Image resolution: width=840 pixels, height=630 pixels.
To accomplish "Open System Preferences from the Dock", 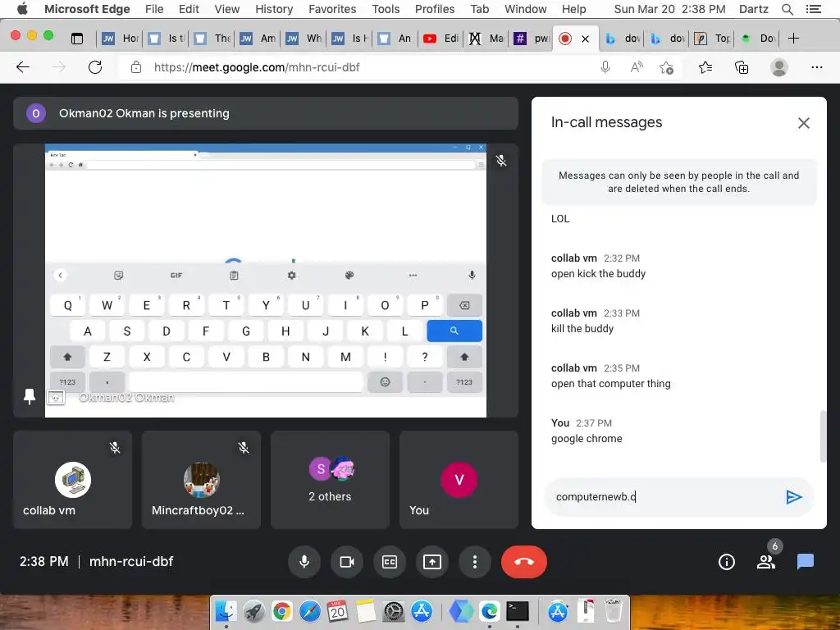I will (x=394, y=610).
